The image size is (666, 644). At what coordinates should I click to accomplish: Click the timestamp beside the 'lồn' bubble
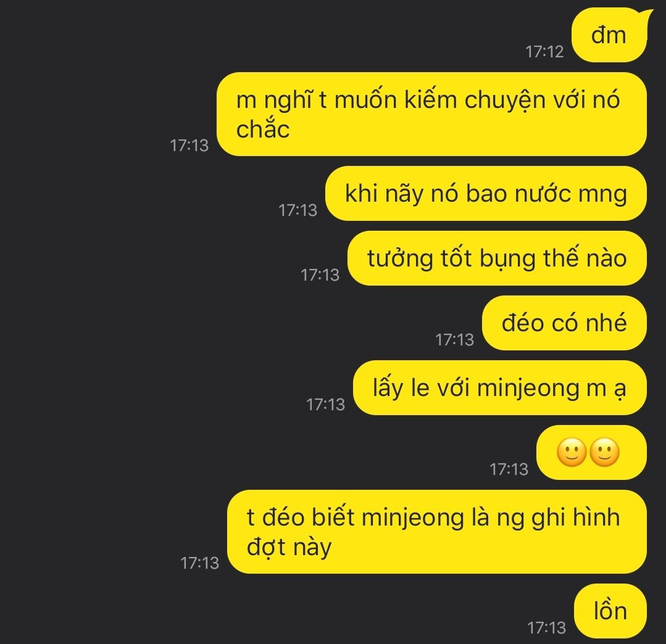click(x=547, y=628)
